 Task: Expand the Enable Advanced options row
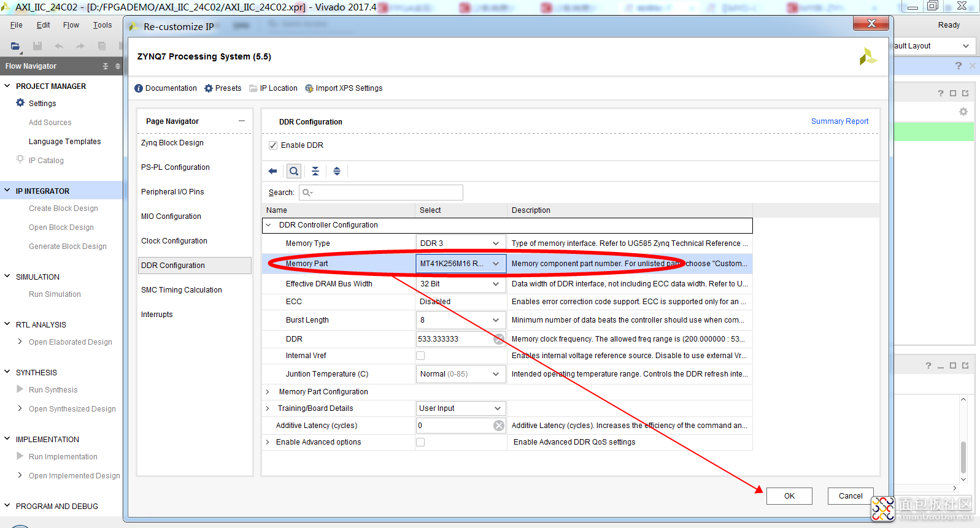point(268,442)
